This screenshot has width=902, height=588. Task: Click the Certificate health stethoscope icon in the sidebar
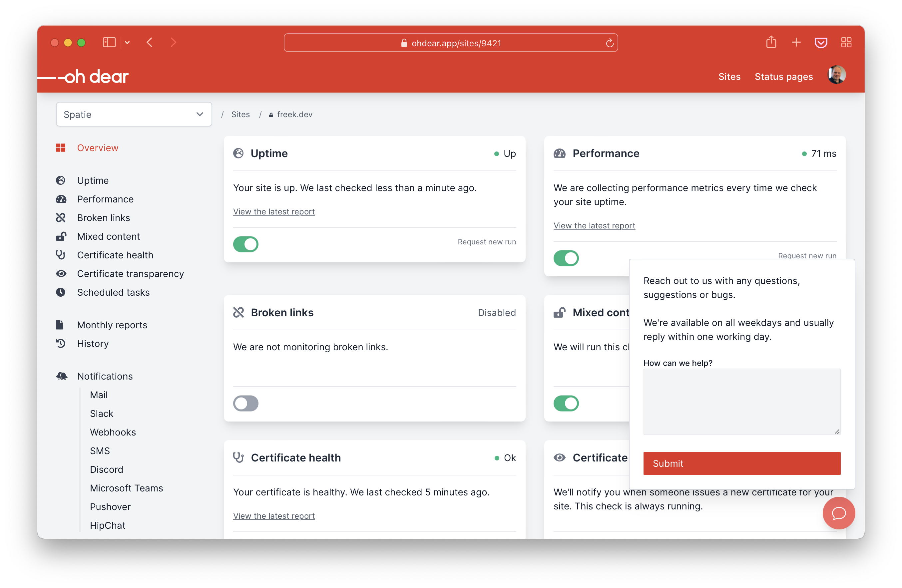click(x=61, y=255)
